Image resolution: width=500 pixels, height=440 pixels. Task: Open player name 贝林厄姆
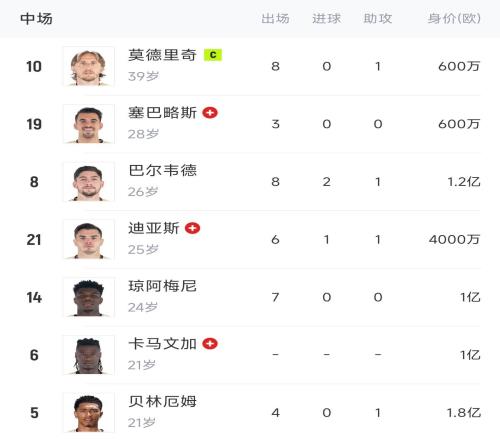tap(163, 401)
